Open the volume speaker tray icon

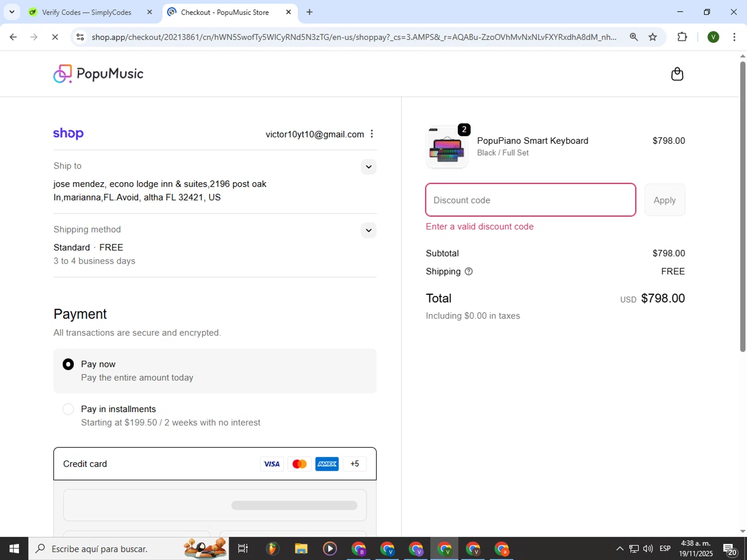coord(648,549)
